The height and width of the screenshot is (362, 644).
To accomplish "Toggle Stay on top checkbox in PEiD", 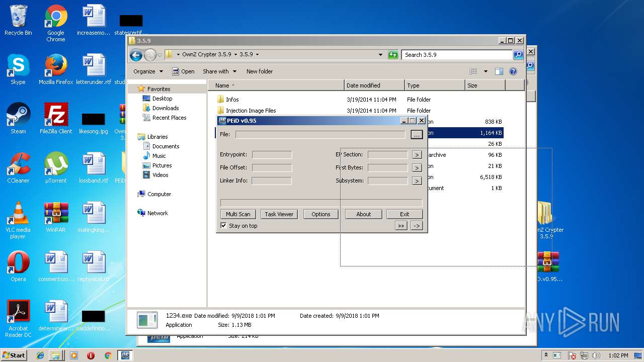I will click(223, 226).
